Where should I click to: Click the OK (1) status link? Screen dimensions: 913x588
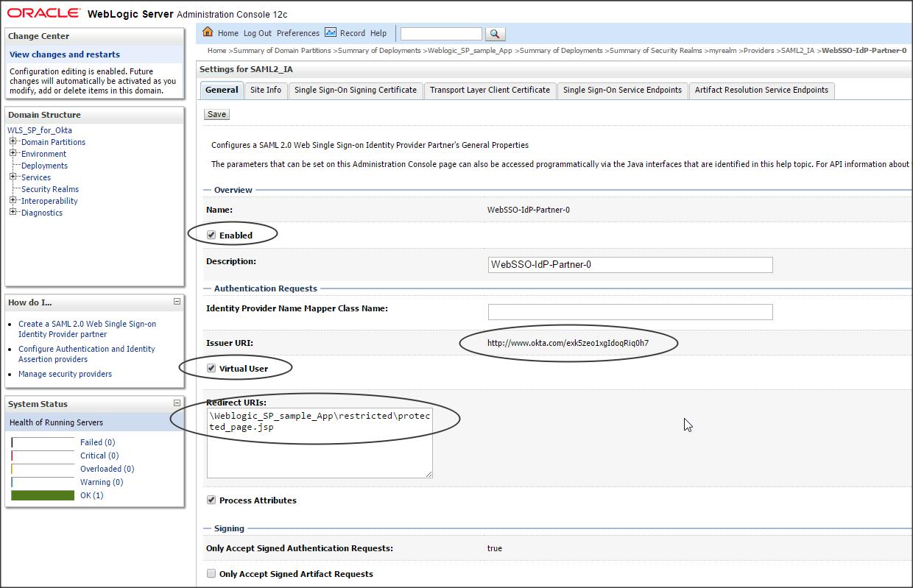[x=92, y=495]
